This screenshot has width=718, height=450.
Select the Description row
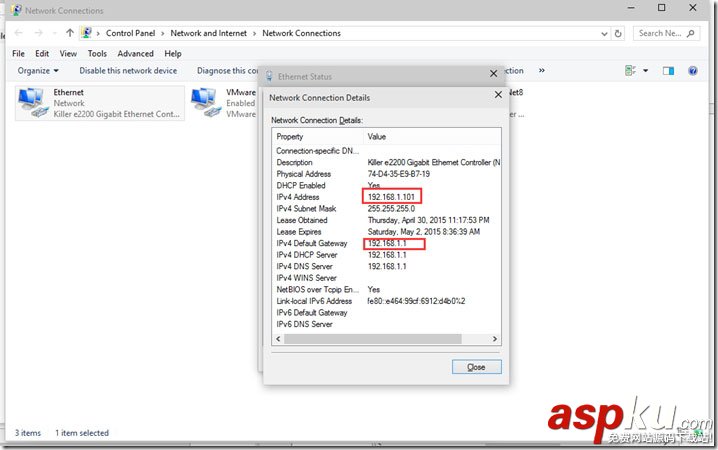(387, 163)
